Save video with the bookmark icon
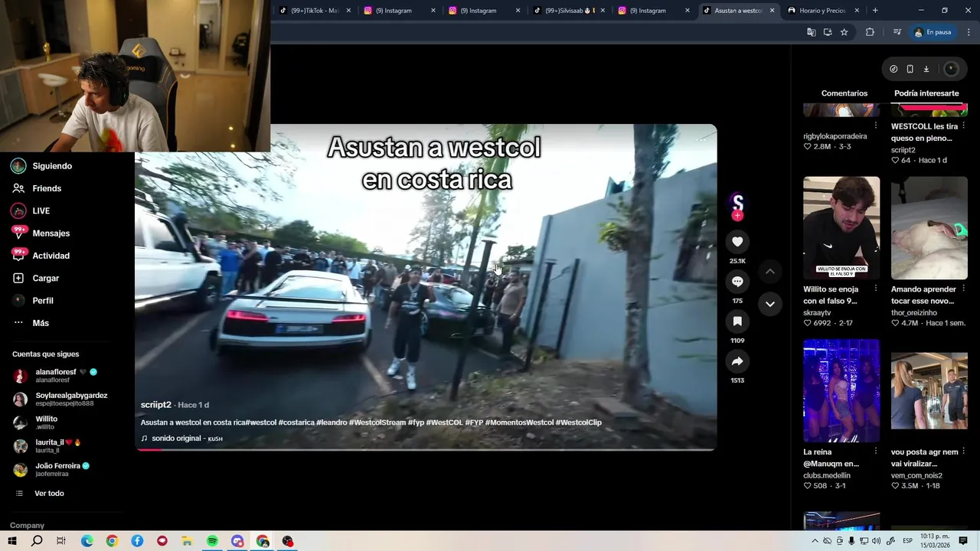The height and width of the screenshot is (551, 980). pyautogui.click(x=737, y=321)
